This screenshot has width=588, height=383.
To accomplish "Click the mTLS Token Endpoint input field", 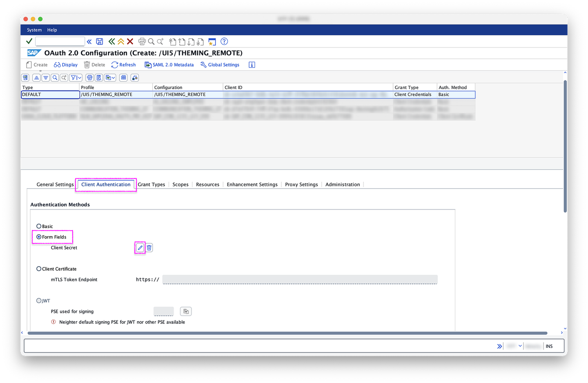I will [x=300, y=279].
